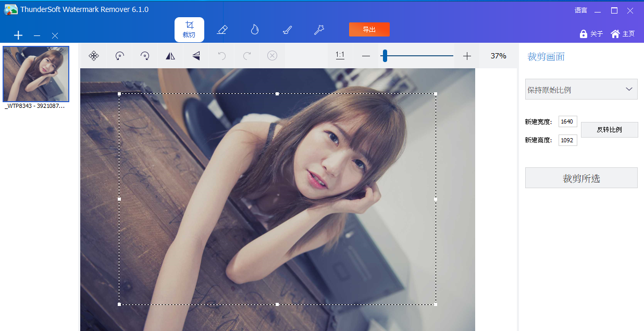
Task: Rotate image counterclockwise
Action: click(x=119, y=56)
